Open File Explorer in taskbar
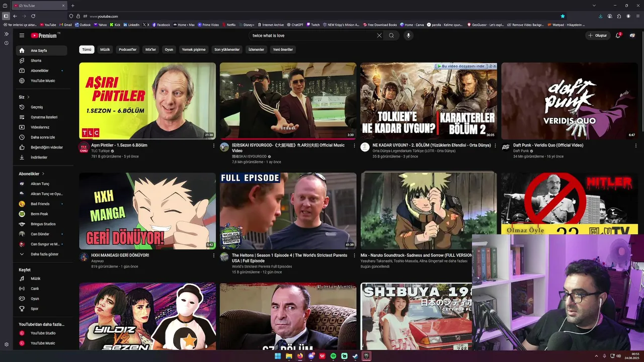The height and width of the screenshot is (362, 644). [x=289, y=356]
